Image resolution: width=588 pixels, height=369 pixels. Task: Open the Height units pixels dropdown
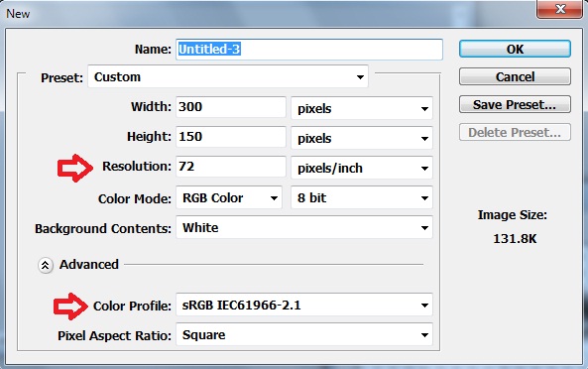[x=362, y=139]
